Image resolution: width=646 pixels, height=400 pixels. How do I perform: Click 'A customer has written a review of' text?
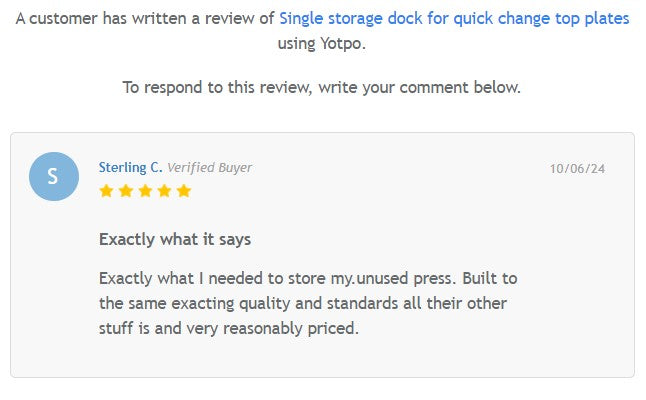tap(145, 19)
